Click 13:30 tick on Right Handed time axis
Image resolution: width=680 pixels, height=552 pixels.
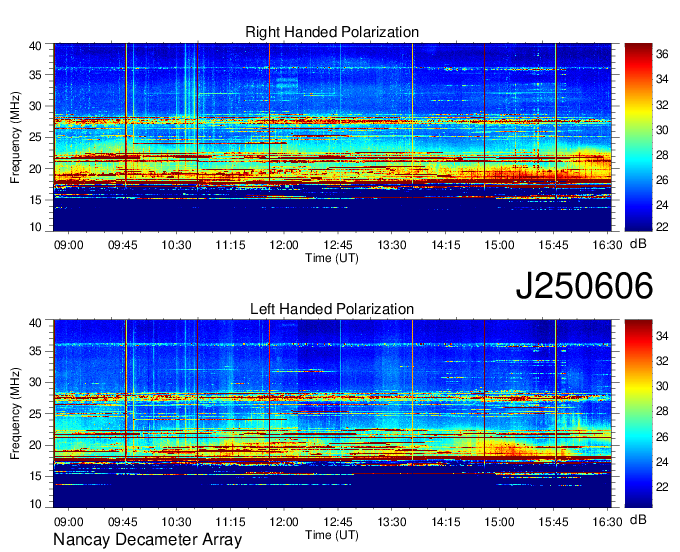[x=392, y=245]
